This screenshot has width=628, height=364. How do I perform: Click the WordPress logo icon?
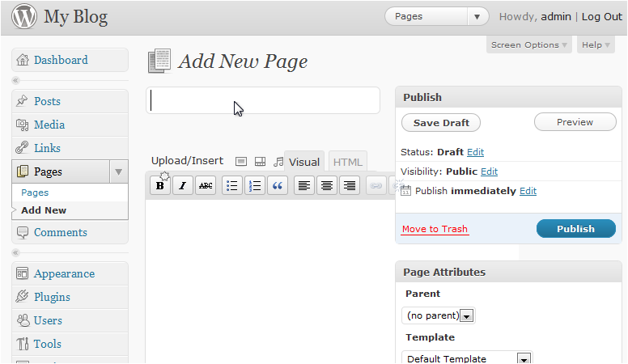point(24,16)
